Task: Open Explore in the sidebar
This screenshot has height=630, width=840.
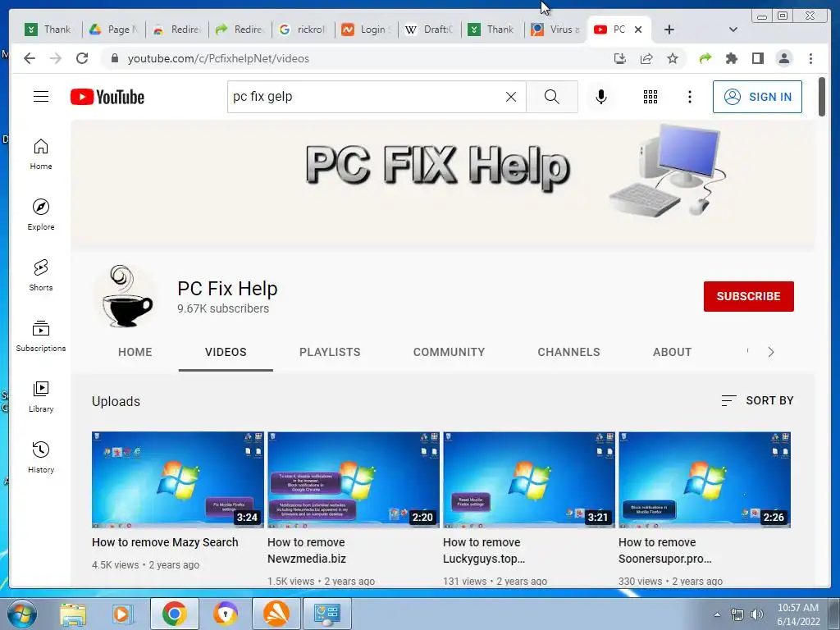Action: [41, 215]
